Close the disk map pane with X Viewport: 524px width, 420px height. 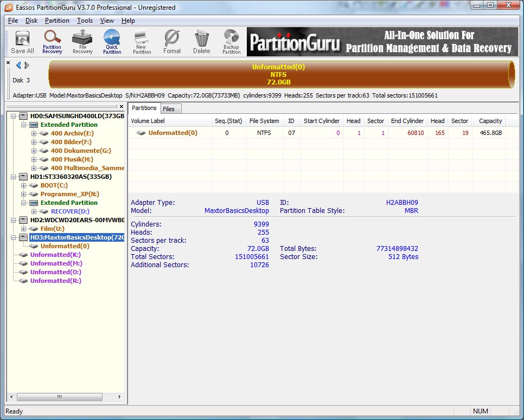click(x=8, y=62)
